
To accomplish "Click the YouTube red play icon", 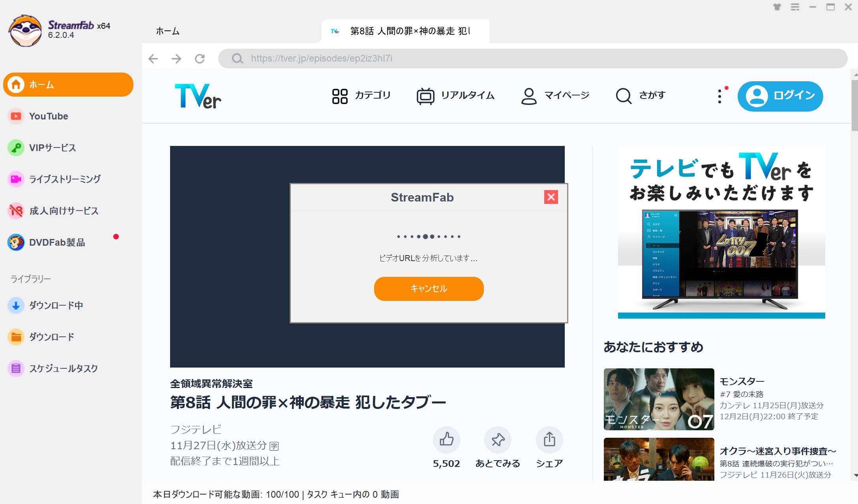I will tap(16, 116).
